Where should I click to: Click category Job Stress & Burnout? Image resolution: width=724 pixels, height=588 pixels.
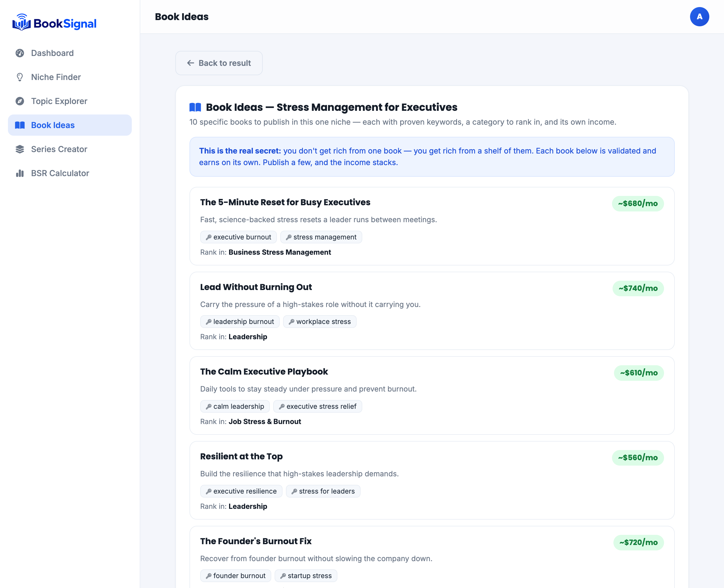point(265,422)
